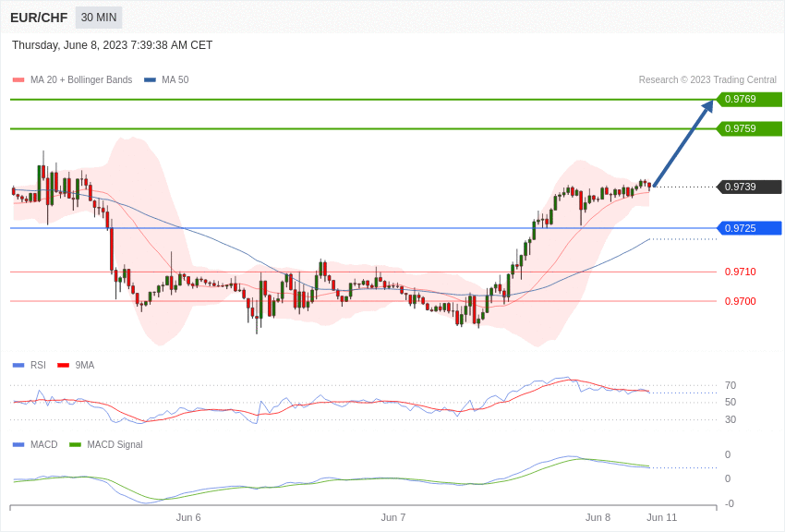Click the 9MA red legend swatch
Viewport: 785px width, 532px height.
pos(63,366)
